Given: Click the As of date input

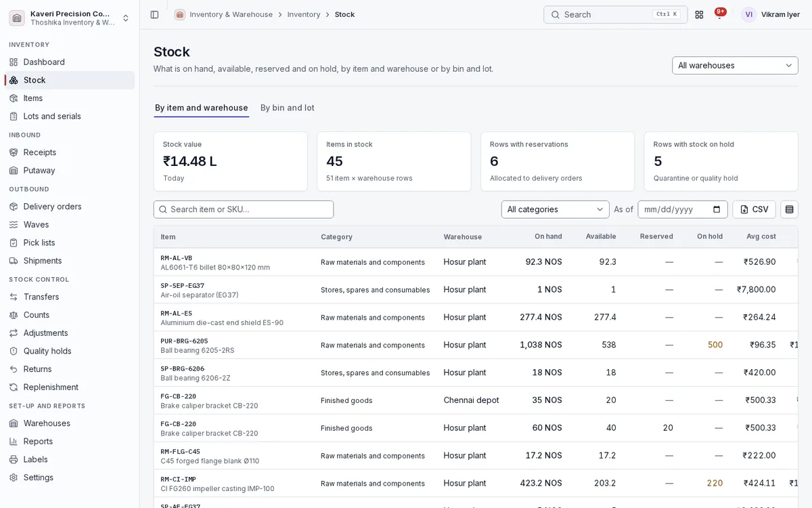Looking at the screenshot, I should pos(682,209).
